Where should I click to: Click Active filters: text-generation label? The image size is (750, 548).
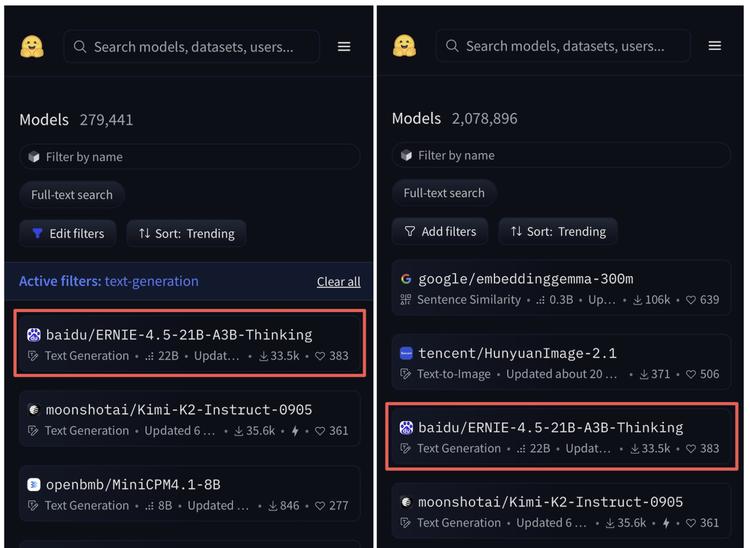(109, 281)
